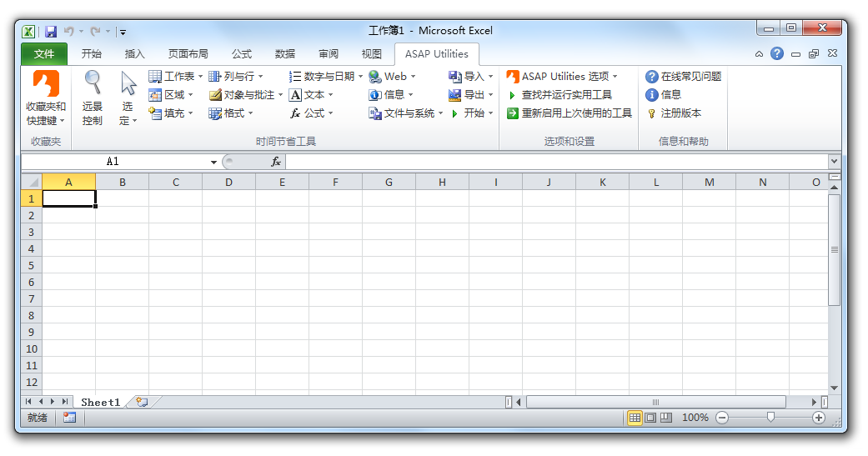The height and width of the screenshot is (456, 868).
Task: Switch to Page Layout view in status bar
Action: pyautogui.click(x=650, y=418)
